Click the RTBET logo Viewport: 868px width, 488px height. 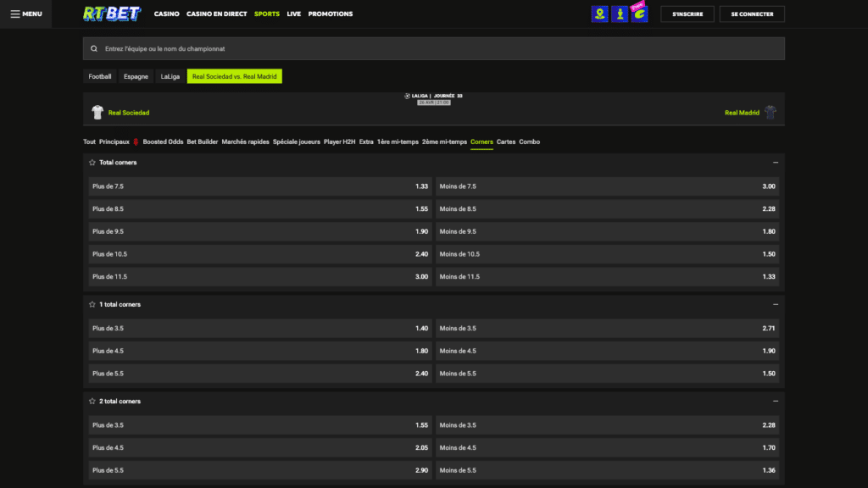pos(112,14)
